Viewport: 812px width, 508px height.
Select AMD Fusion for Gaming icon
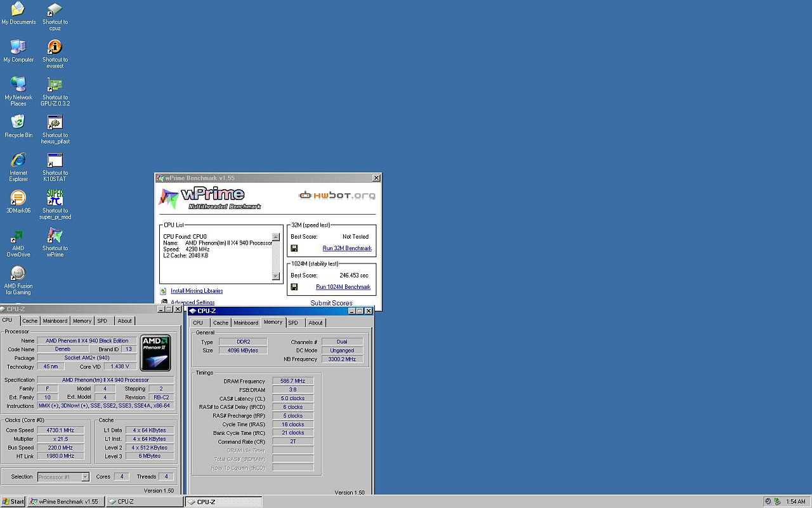coord(18,281)
